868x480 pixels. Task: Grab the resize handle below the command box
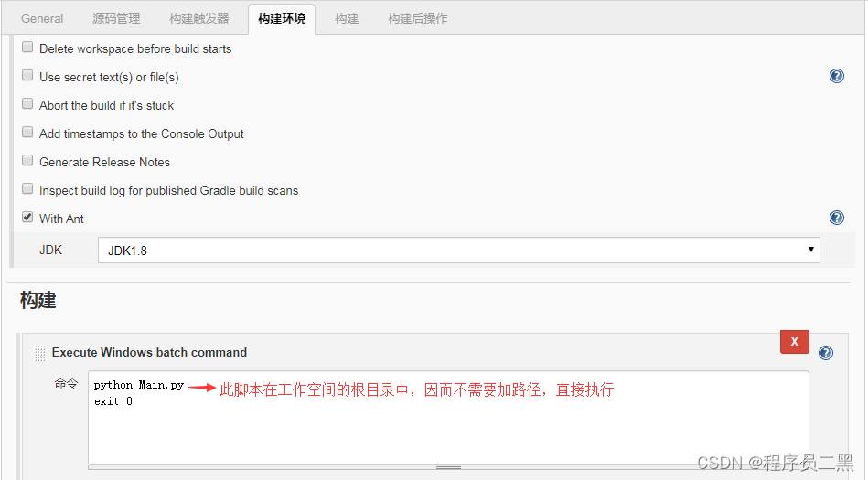tap(448, 467)
